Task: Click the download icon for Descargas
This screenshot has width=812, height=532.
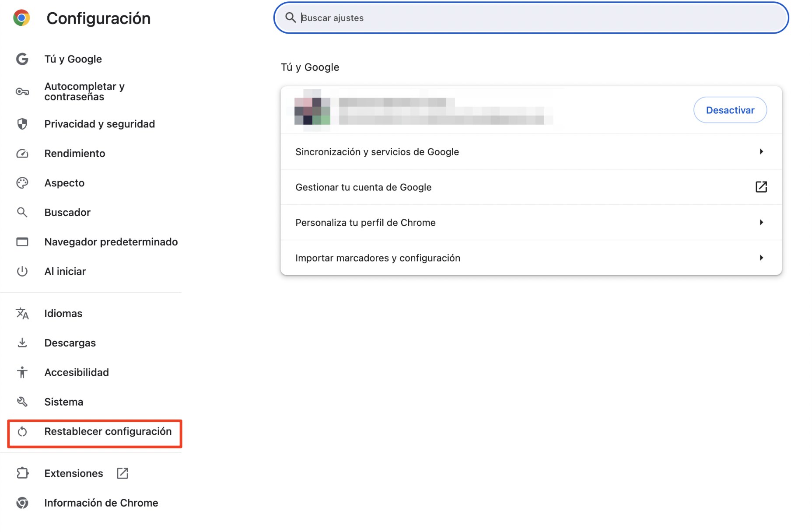Action: [x=22, y=343]
